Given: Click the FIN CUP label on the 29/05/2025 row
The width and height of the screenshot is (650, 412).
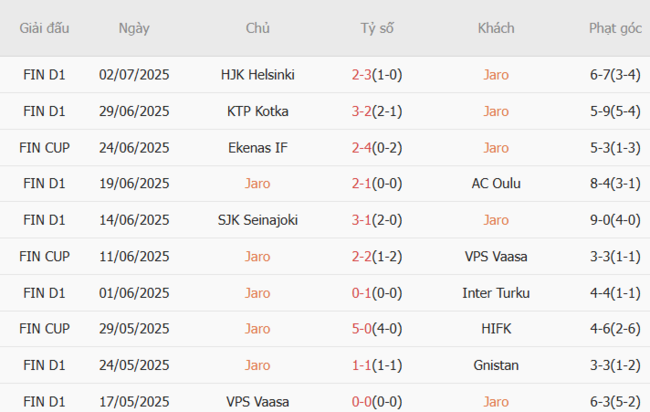Looking at the screenshot, I should tap(45, 329).
